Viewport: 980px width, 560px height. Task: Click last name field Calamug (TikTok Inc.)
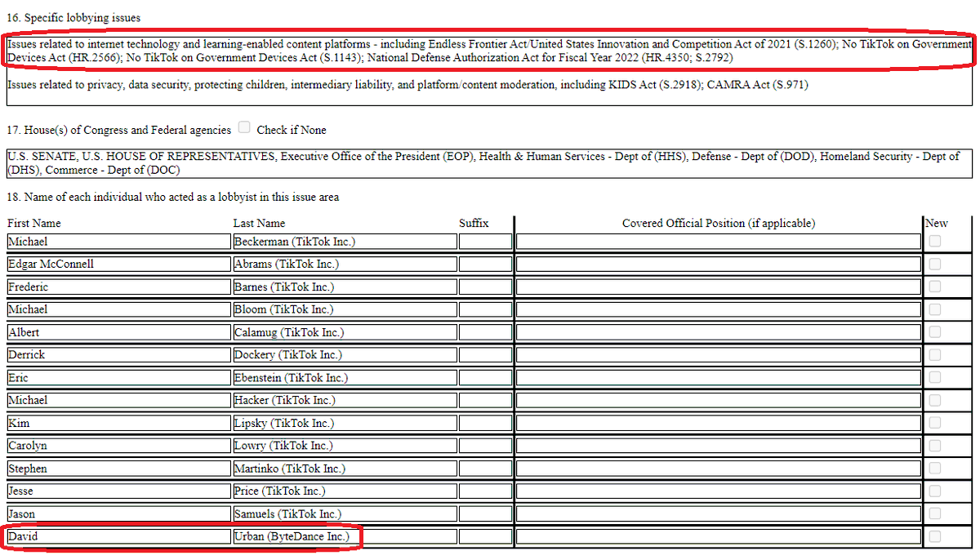pyautogui.click(x=345, y=332)
